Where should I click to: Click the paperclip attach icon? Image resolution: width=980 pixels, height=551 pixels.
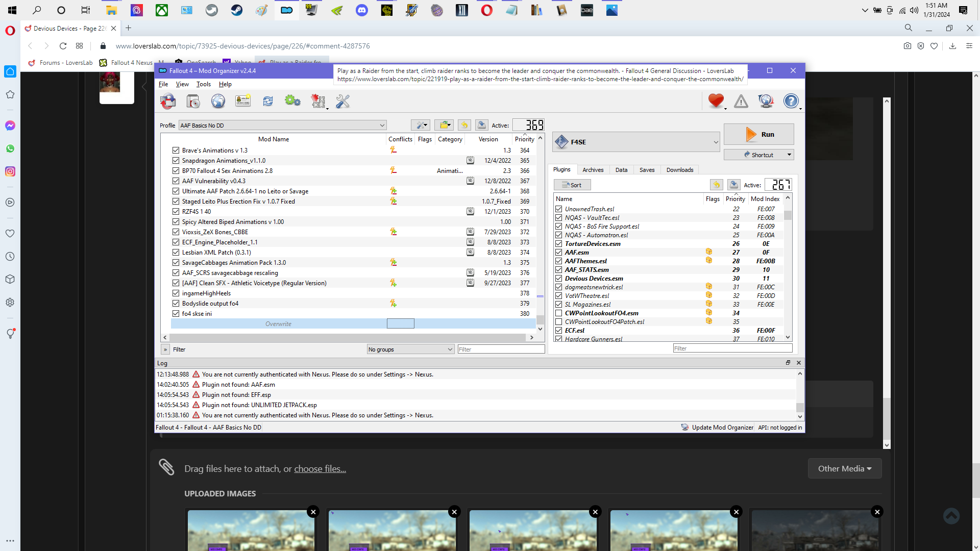[x=166, y=467]
